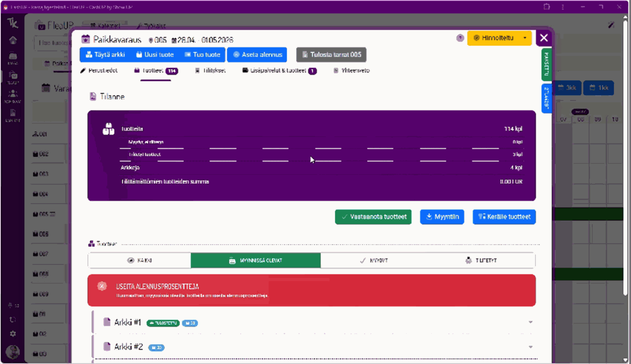The height and width of the screenshot is (364, 631).
Task: Open settings gear in the sidebar
Action: [x=13, y=334]
